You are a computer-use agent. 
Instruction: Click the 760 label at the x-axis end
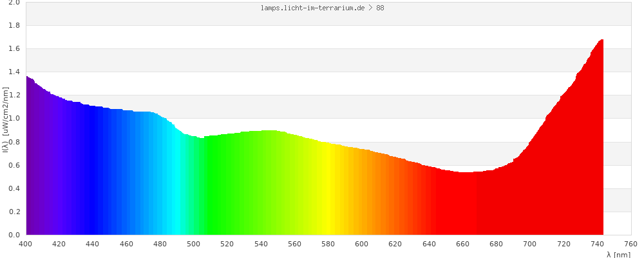click(x=630, y=244)
